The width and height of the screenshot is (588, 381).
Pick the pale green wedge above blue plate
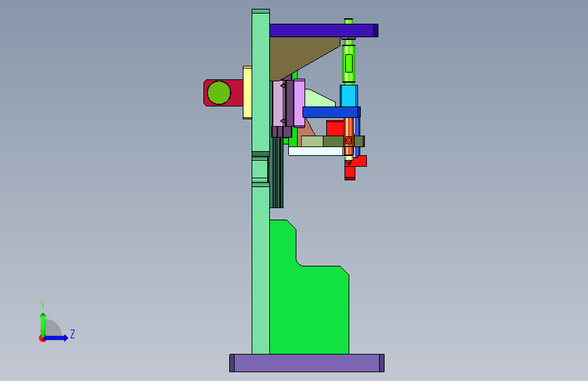coord(319,98)
